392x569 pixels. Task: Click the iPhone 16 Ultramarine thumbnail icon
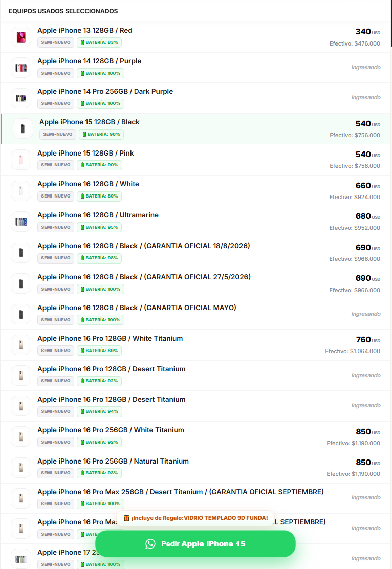21,222
